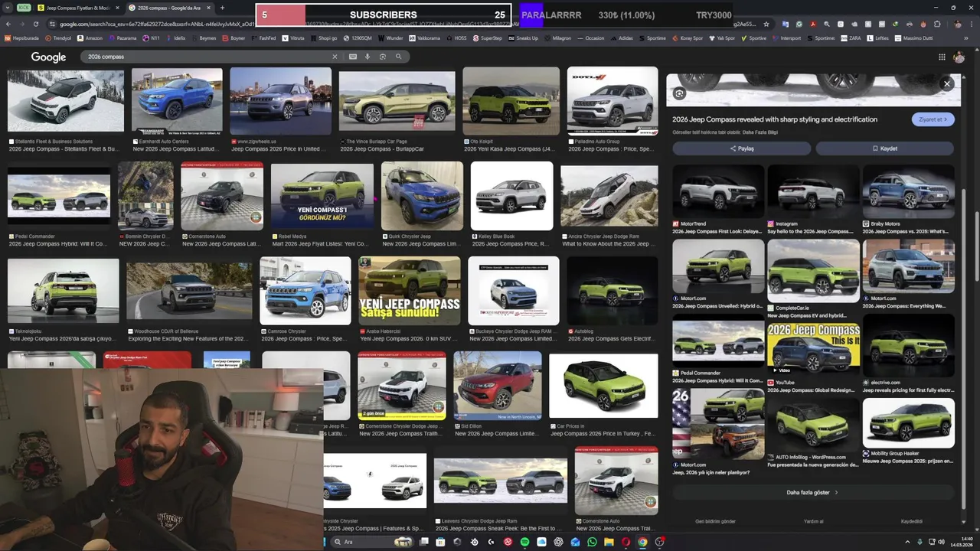980x551 pixels.
Task: Open MotorTrend related image in side panel
Action: click(718, 192)
